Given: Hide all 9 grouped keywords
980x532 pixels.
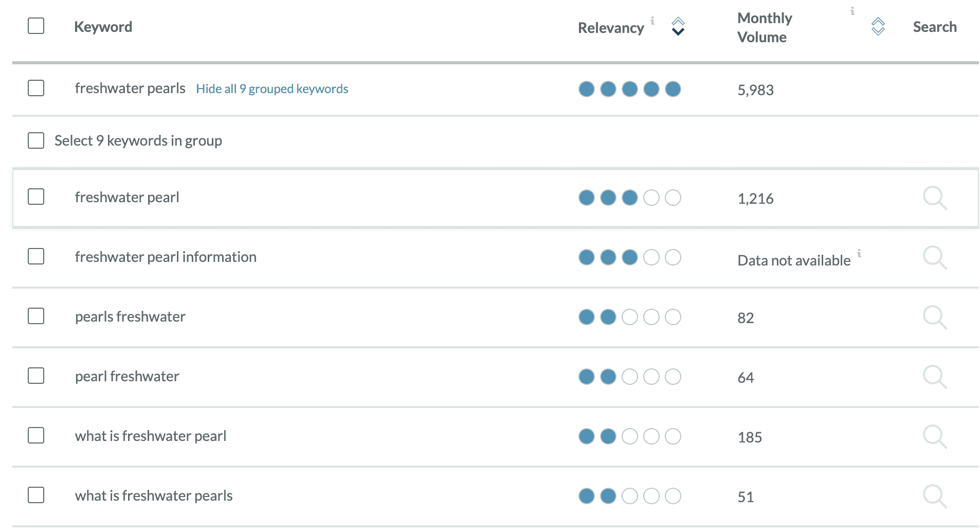Looking at the screenshot, I should point(272,89).
